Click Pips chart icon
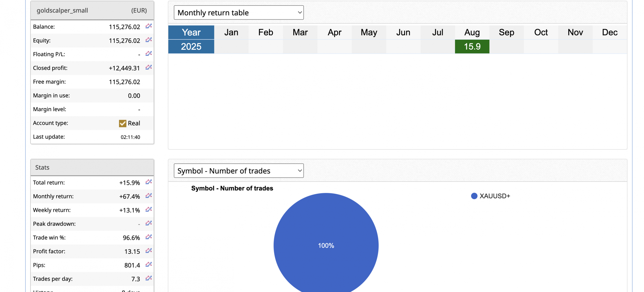This screenshot has width=644, height=292. click(148, 264)
